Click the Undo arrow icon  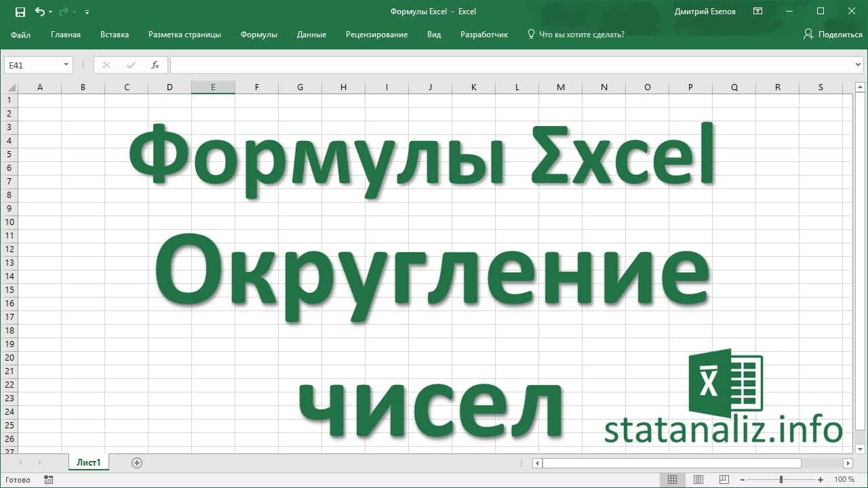tap(40, 12)
